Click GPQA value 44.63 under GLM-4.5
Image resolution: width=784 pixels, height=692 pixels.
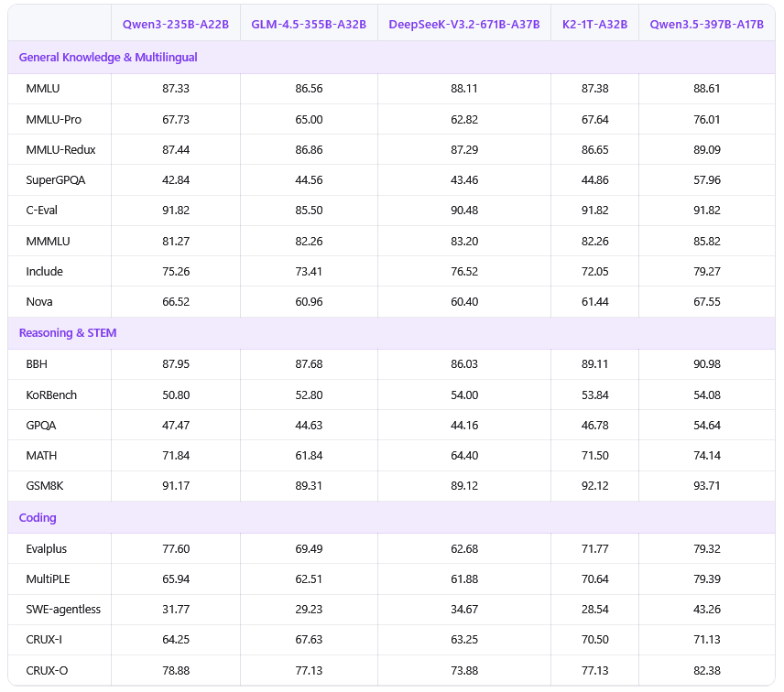coord(309,426)
